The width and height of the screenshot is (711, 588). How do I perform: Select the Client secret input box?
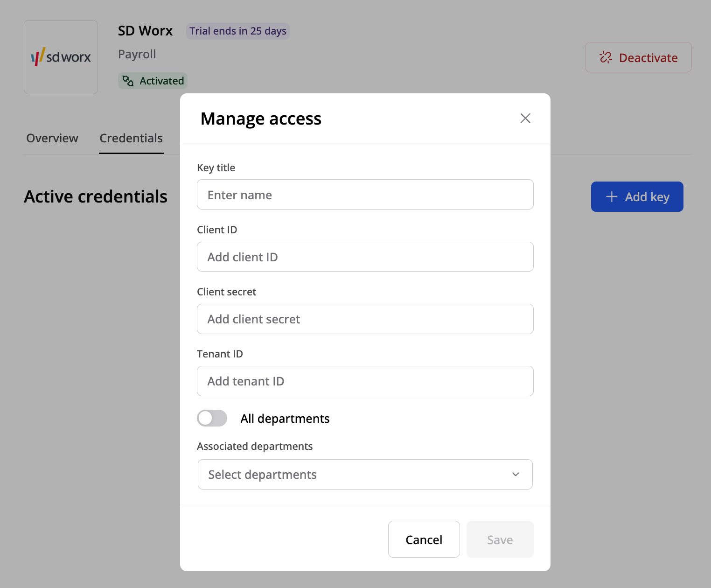point(365,319)
